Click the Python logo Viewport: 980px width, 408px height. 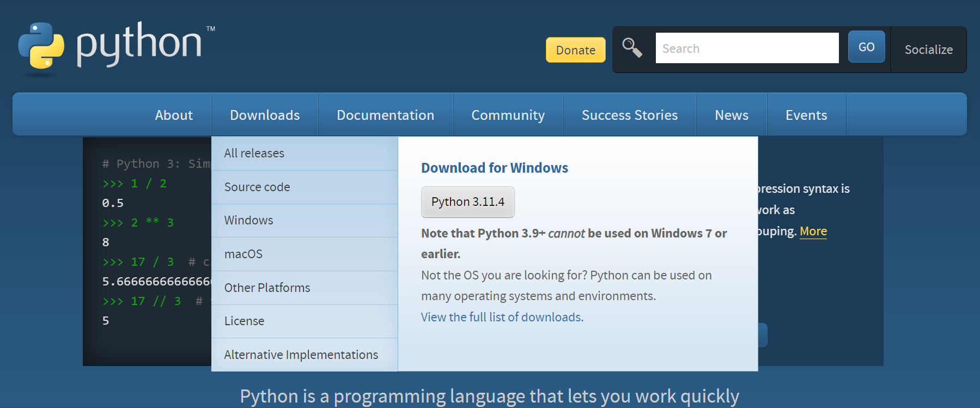(x=115, y=46)
